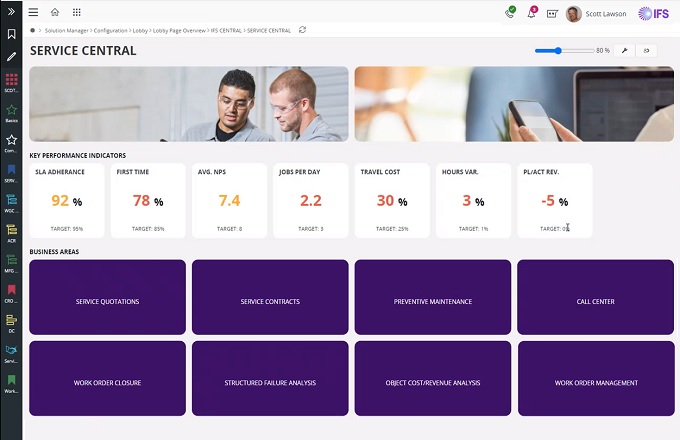Click the breadcrumb root dot icon
Screen dimensions: 680x440
[x=33, y=30]
